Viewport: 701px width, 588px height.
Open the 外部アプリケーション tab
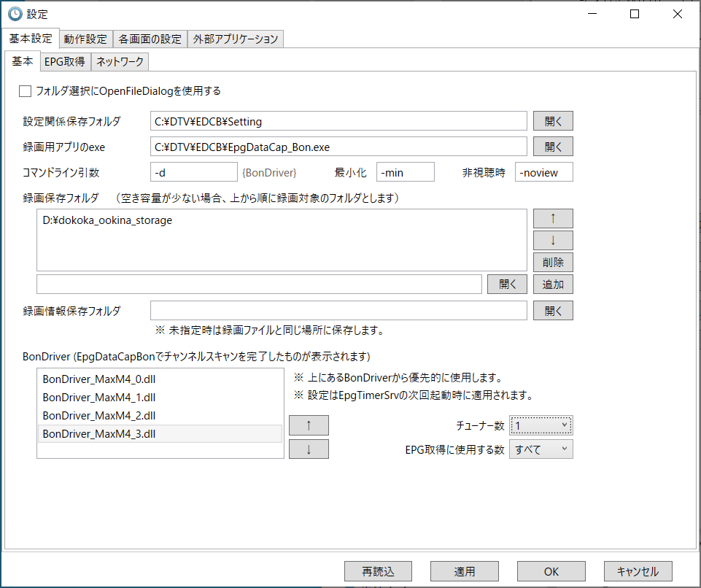[x=235, y=39]
